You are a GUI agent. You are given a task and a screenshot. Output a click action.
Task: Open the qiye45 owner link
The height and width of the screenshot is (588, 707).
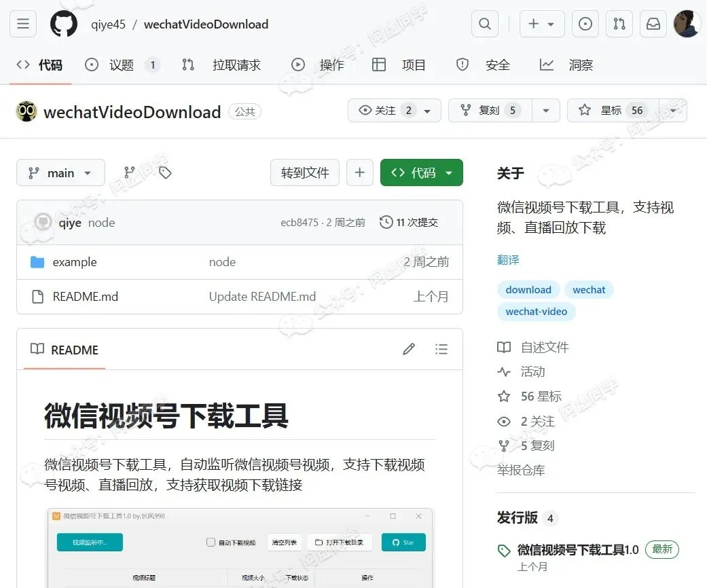(x=108, y=24)
